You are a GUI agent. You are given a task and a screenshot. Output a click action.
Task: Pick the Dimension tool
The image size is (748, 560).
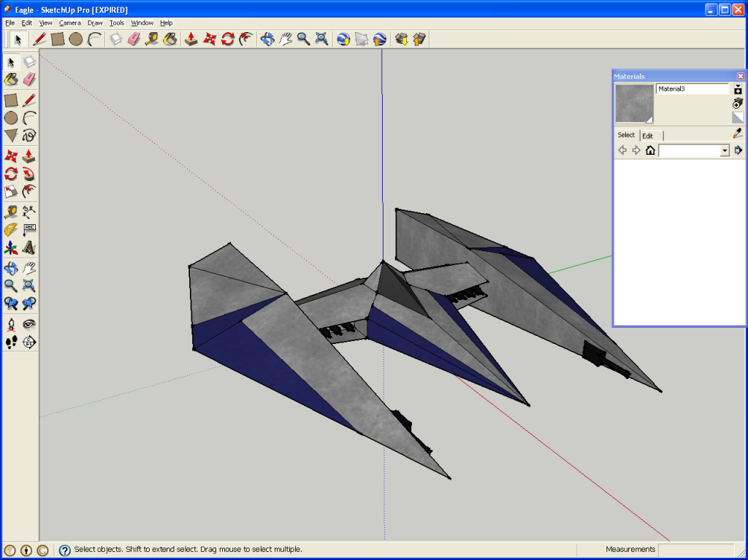click(x=29, y=211)
